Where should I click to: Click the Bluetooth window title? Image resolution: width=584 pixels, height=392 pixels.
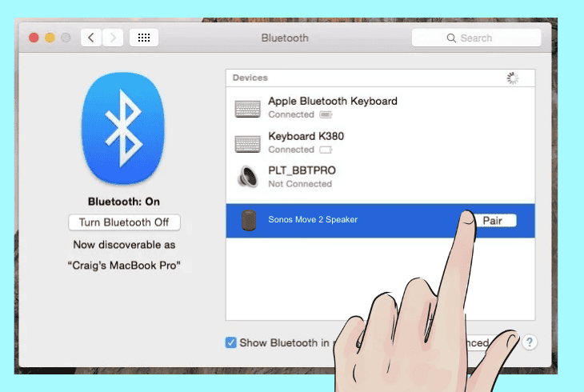[x=285, y=38]
